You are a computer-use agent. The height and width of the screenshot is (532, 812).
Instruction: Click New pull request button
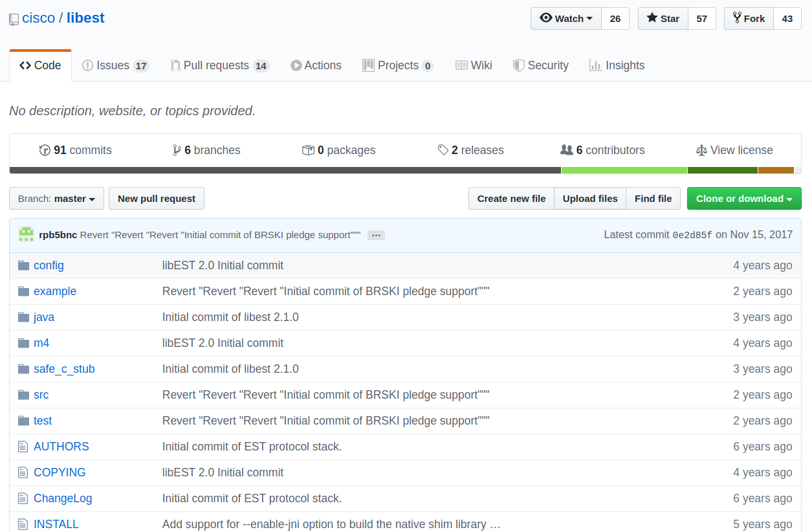157,199
